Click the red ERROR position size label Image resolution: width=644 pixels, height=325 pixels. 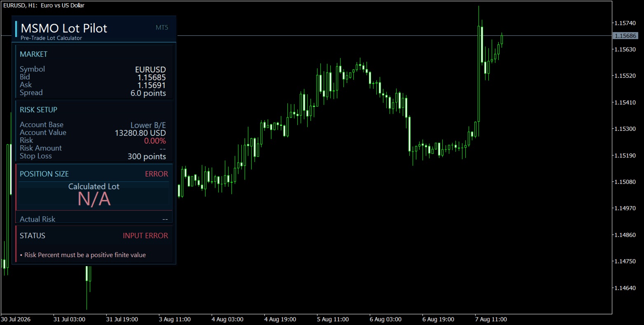click(x=156, y=174)
